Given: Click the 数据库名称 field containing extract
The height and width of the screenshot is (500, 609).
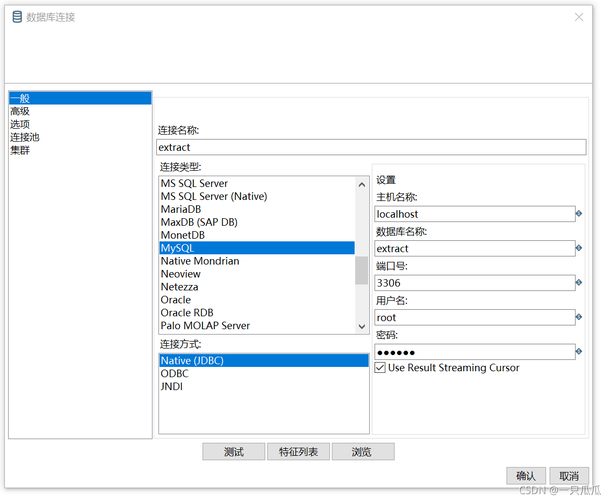Looking at the screenshot, I should tap(475, 249).
